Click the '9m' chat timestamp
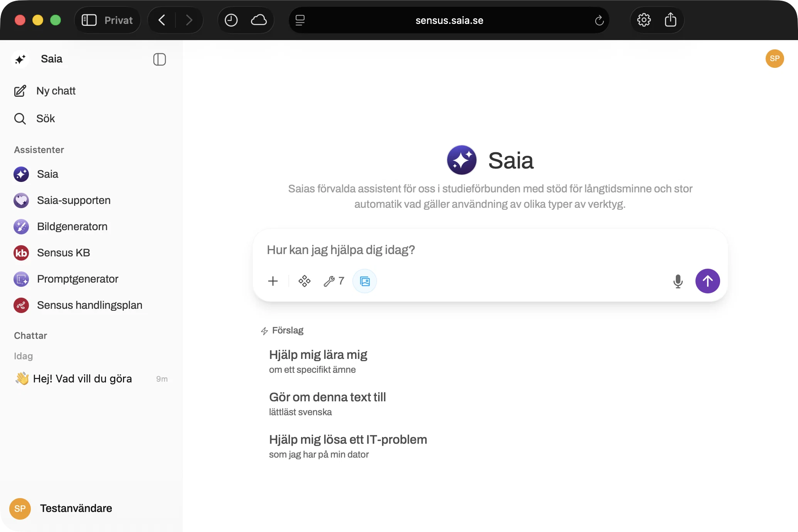This screenshot has width=798, height=532. coord(162,379)
